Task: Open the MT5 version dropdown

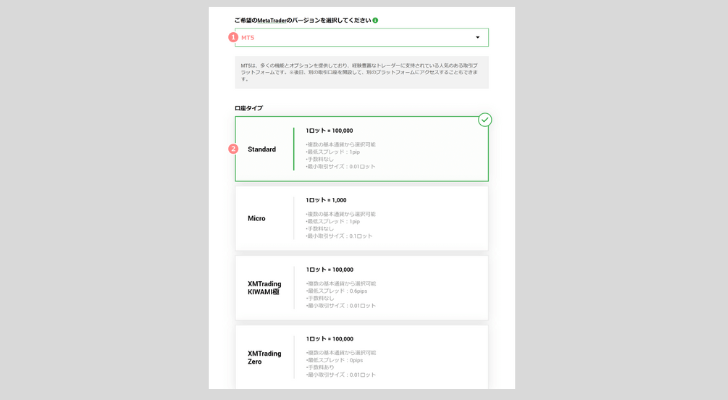Action: click(x=361, y=38)
